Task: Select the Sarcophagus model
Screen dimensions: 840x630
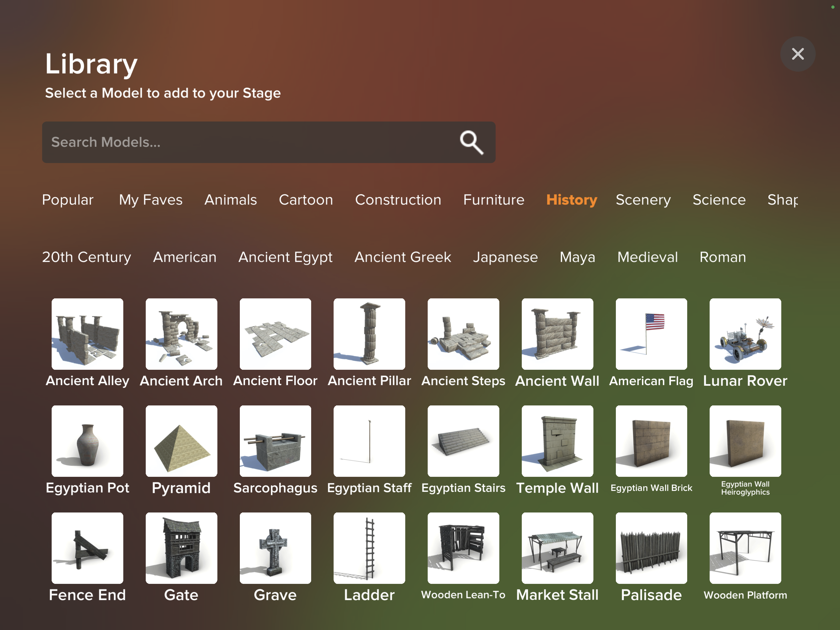Action: (275, 441)
